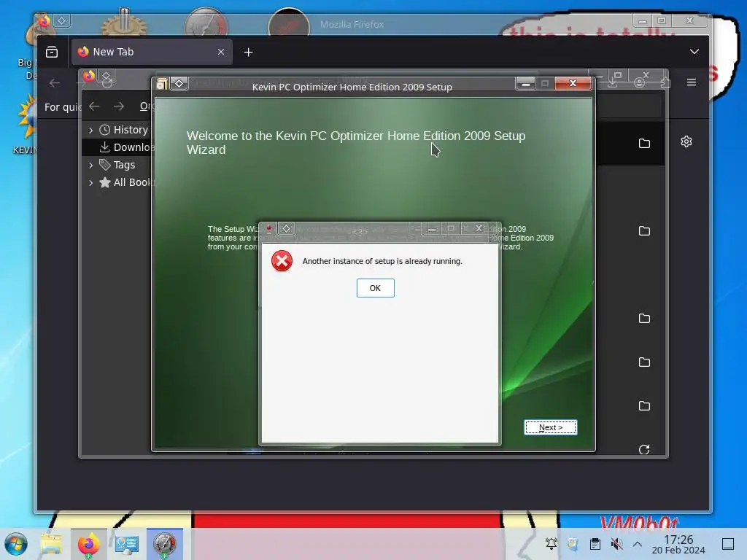Maximize the error dialog window
Viewport: 747px width, 560px height.
pos(451,228)
